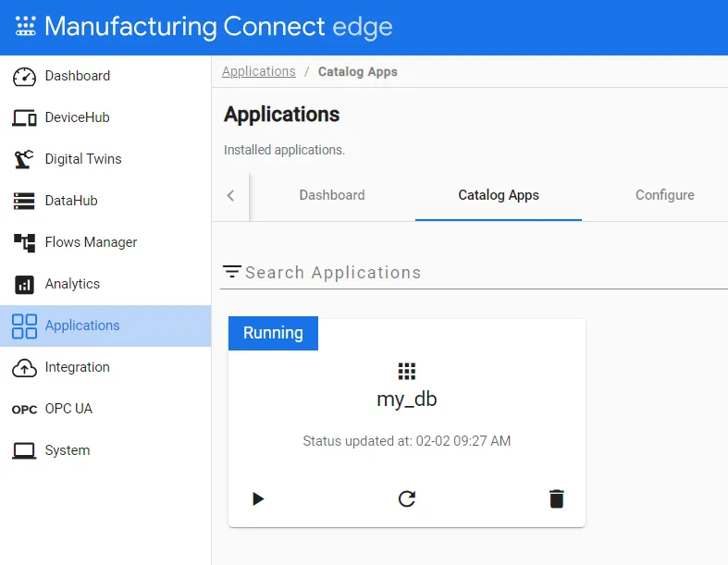Click the Dashboard gauge icon
Image resolution: width=728 pixels, height=565 pixels.
click(x=24, y=77)
